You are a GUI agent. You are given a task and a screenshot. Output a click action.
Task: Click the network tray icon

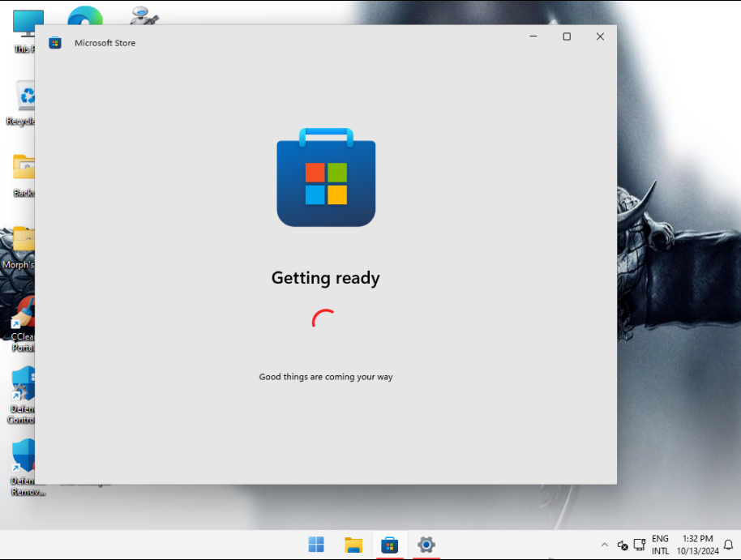pyautogui.click(x=640, y=545)
